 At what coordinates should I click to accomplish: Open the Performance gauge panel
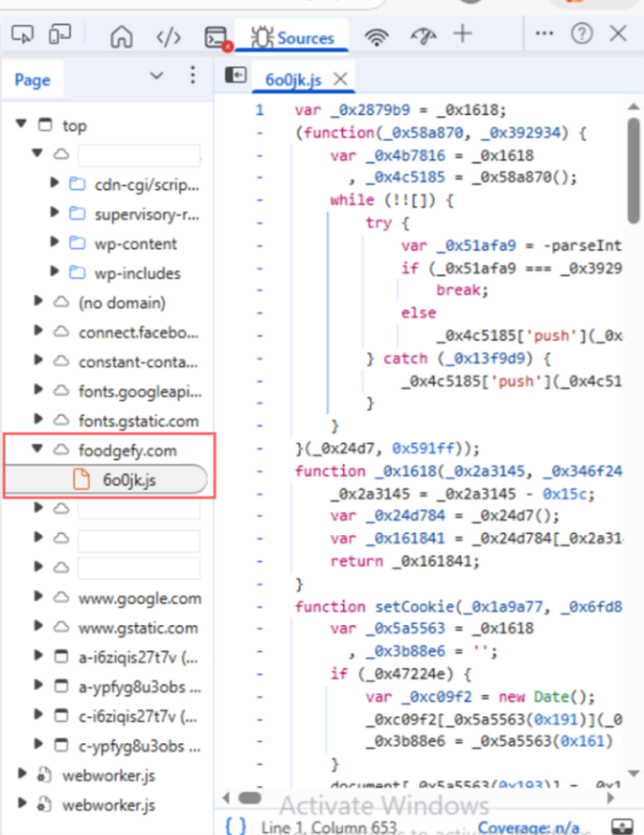tap(423, 35)
